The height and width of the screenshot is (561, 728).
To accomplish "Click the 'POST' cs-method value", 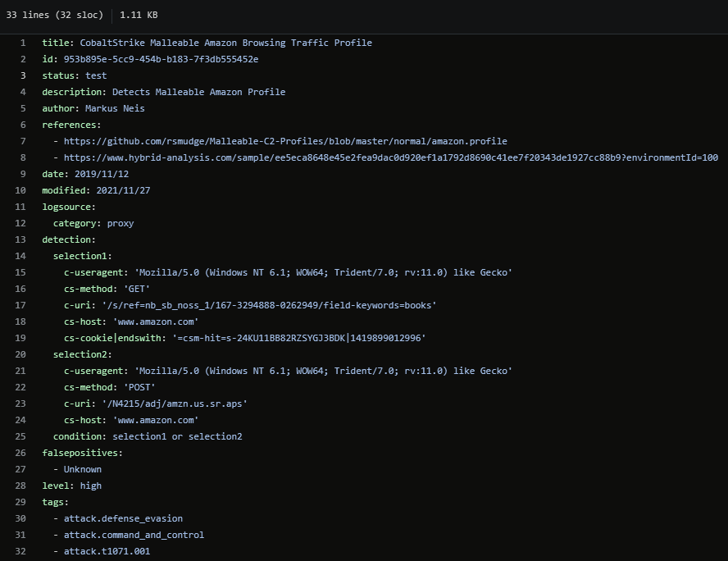I will 139,387.
